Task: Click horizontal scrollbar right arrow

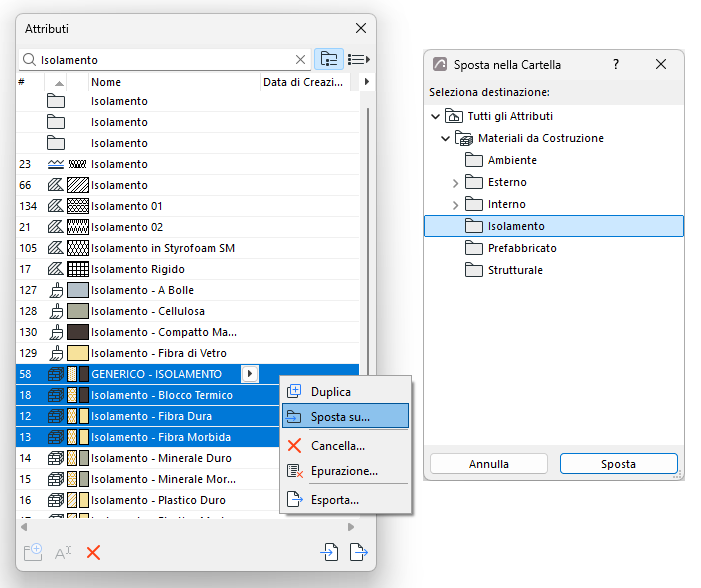Action: [x=351, y=527]
